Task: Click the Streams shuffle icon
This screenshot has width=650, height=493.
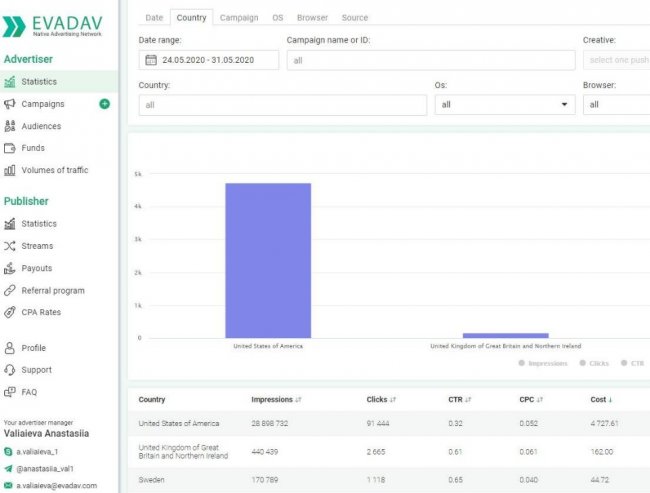Action: point(10,246)
